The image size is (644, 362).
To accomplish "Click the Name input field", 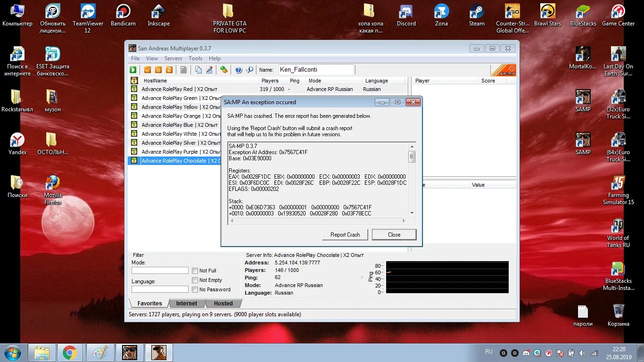I will pyautogui.click(x=316, y=70).
